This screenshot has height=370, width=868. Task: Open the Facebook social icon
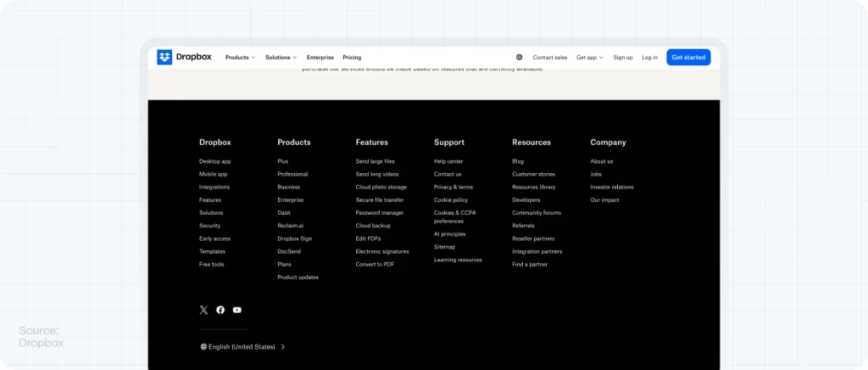(220, 311)
